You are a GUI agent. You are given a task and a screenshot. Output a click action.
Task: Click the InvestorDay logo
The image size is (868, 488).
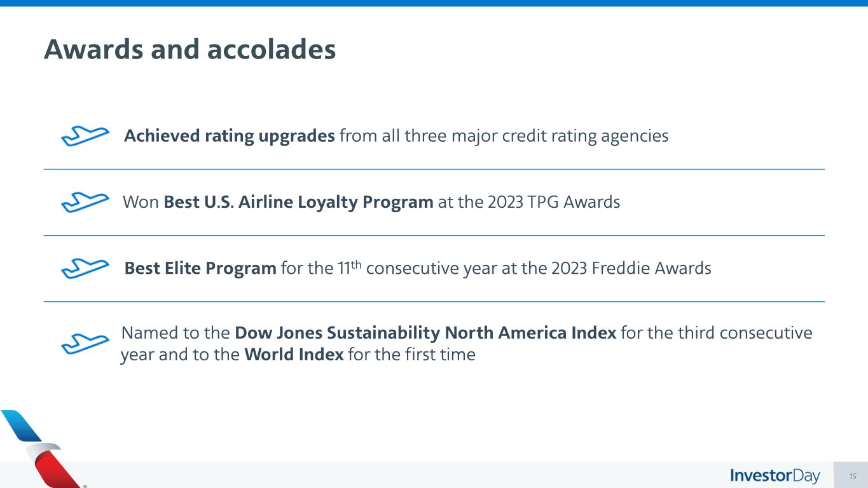(x=775, y=476)
